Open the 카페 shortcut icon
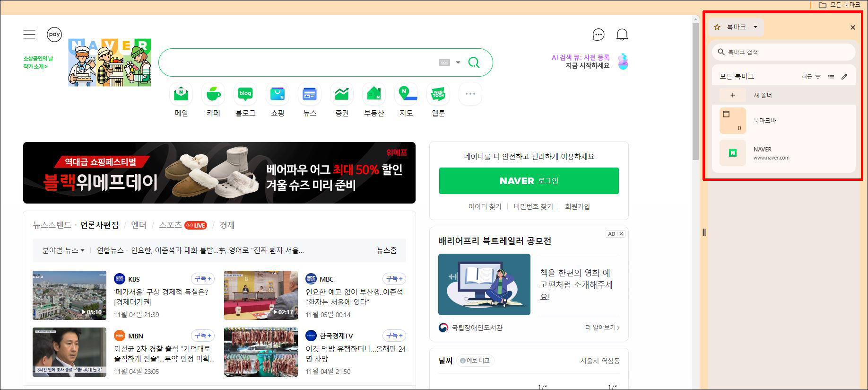The height and width of the screenshot is (390, 868). [213, 94]
